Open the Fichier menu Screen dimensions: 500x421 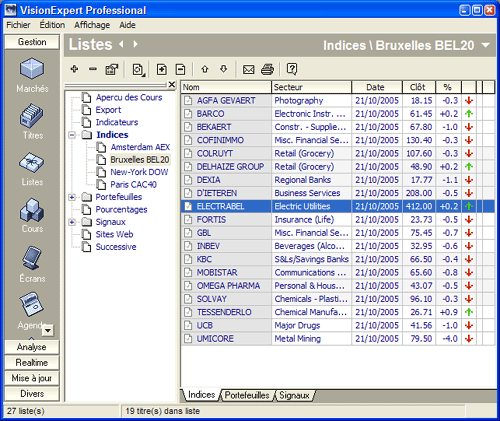[x=18, y=25]
